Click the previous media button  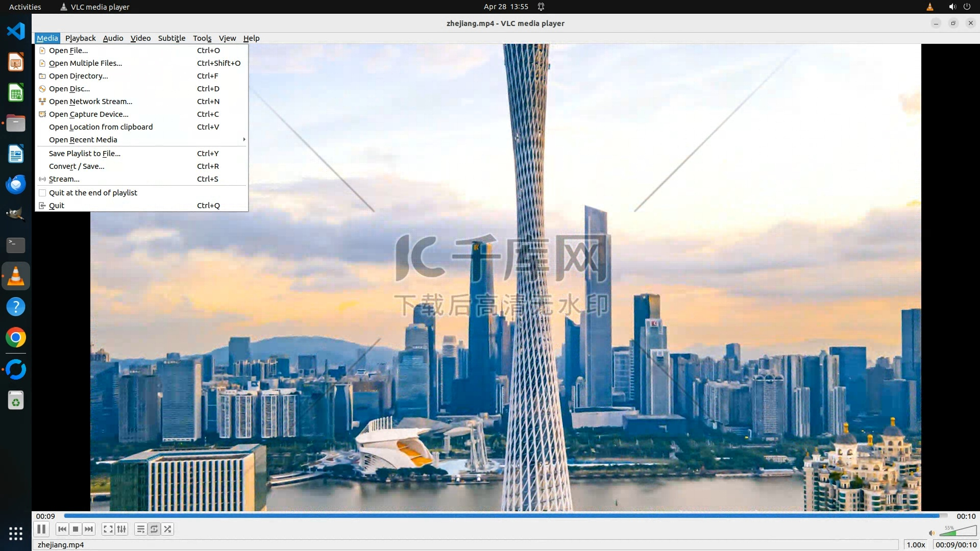62,529
